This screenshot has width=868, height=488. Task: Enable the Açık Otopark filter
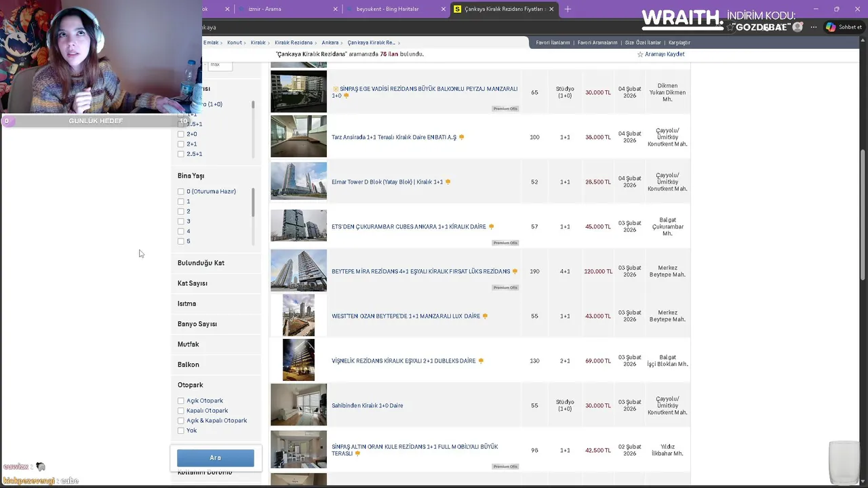181,401
